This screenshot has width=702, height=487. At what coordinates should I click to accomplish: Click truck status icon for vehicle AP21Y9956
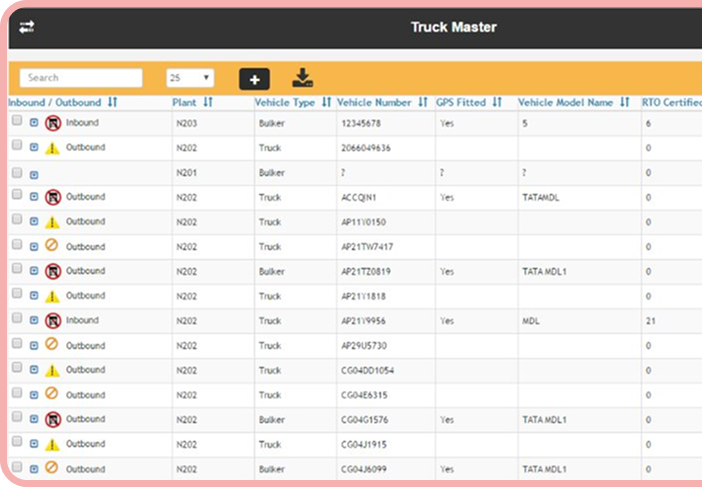[x=53, y=321]
